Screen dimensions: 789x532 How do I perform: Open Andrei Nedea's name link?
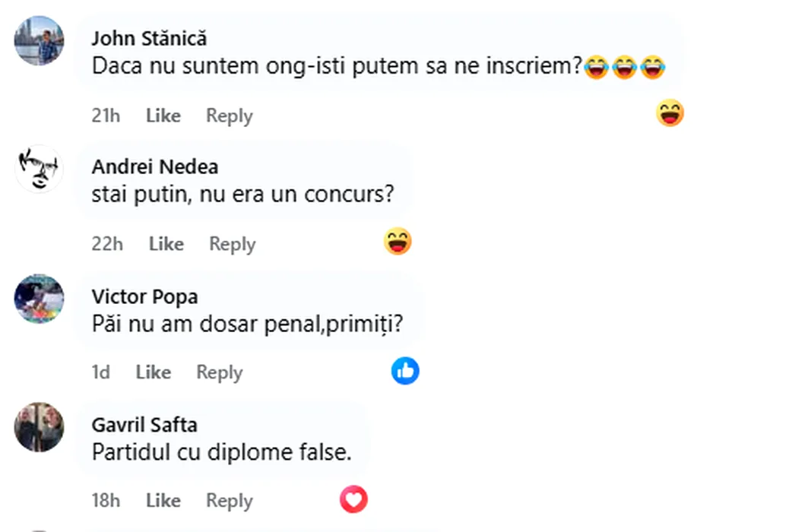coord(154,167)
